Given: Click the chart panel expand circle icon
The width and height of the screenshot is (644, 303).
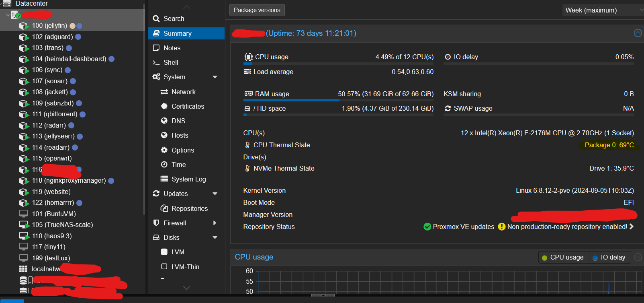Looking at the screenshot, I should [638, 257].
